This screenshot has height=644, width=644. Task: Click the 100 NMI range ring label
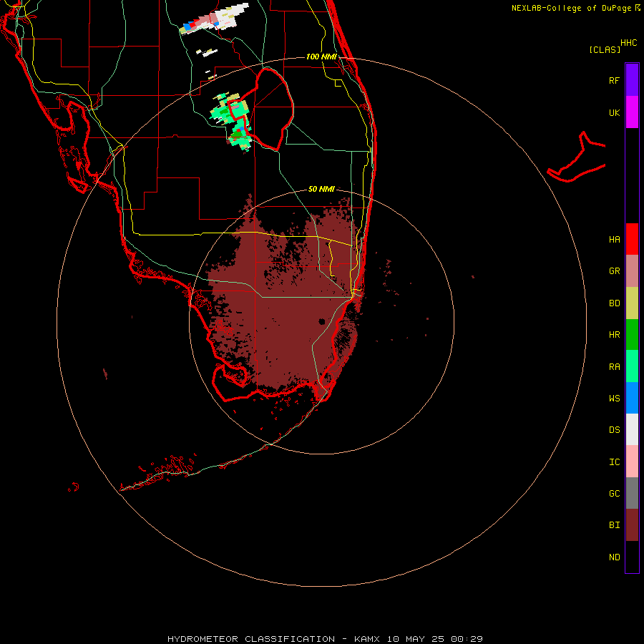pyautogui.click(x=321, y=57)
